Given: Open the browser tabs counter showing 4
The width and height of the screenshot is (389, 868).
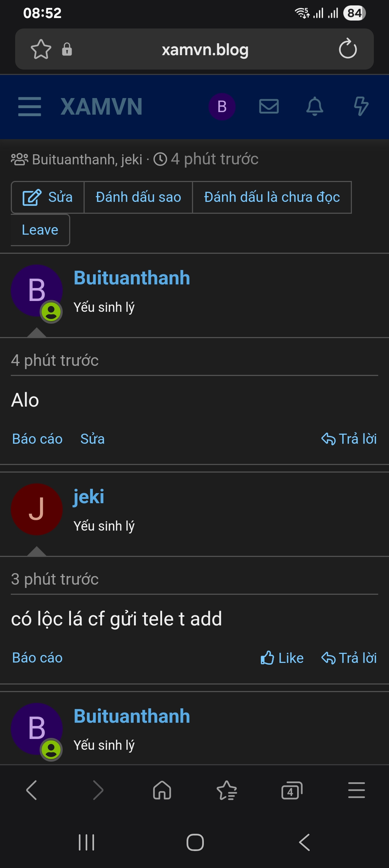Looking at the screenshot, I should click(x=291, y=791).
